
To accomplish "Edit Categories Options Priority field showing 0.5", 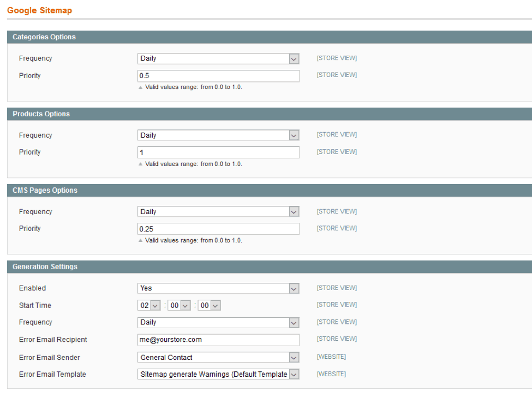I will pyautogui.click(x=218, y=76).
